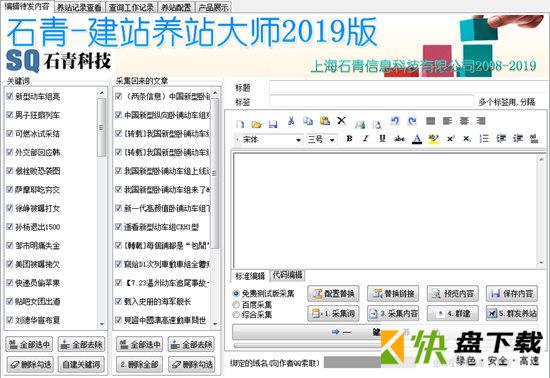
Task: Apply superscript formatting
Action: click(x=451, y=139)
